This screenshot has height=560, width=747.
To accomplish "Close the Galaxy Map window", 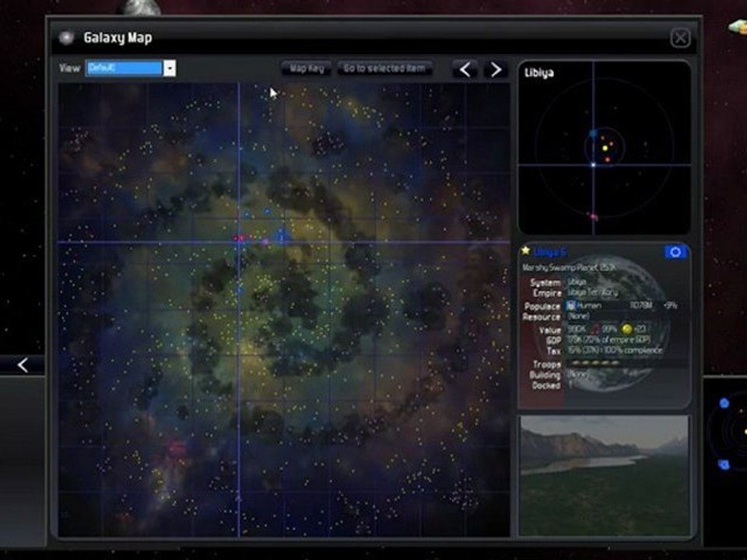I will pyautogui.click(x=680, y=37).
